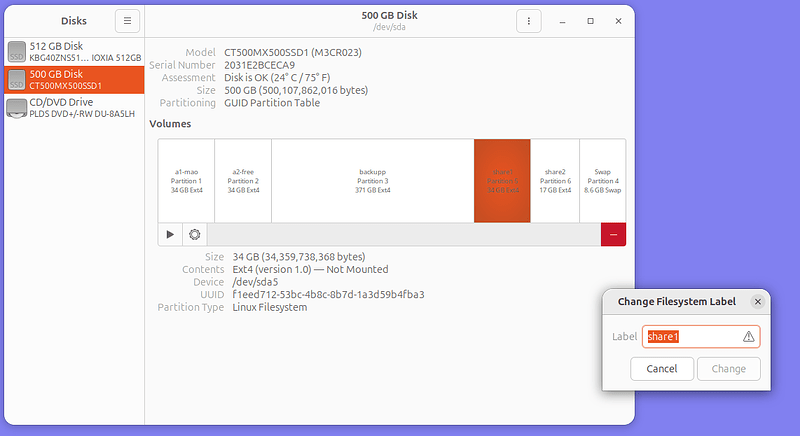Screen dimensions: 800x436
Task: Click the model text CT500MX500SSD1 (M3CR023)
Action: (x=293, y=53)
